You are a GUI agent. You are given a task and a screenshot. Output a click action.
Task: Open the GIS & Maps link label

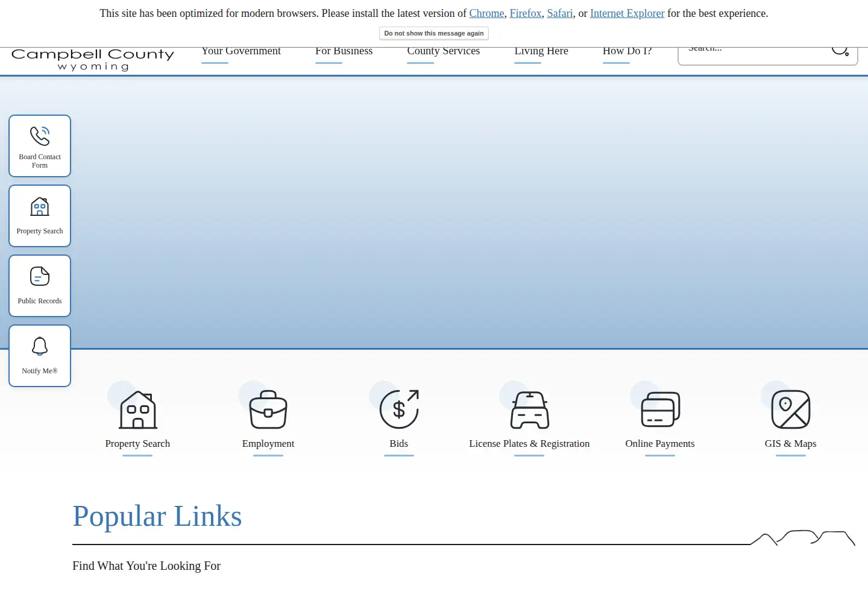coord(791,443)
